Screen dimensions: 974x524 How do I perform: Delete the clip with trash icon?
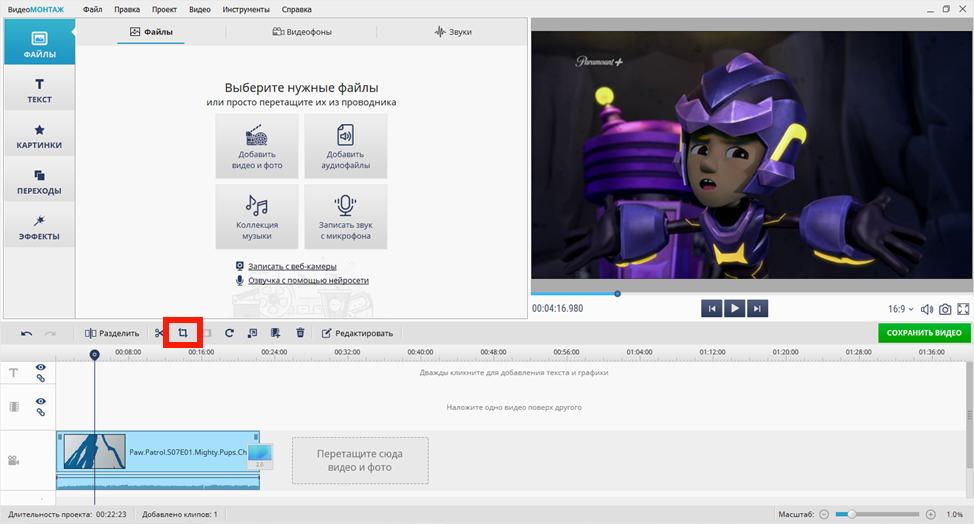click(300, 333)
